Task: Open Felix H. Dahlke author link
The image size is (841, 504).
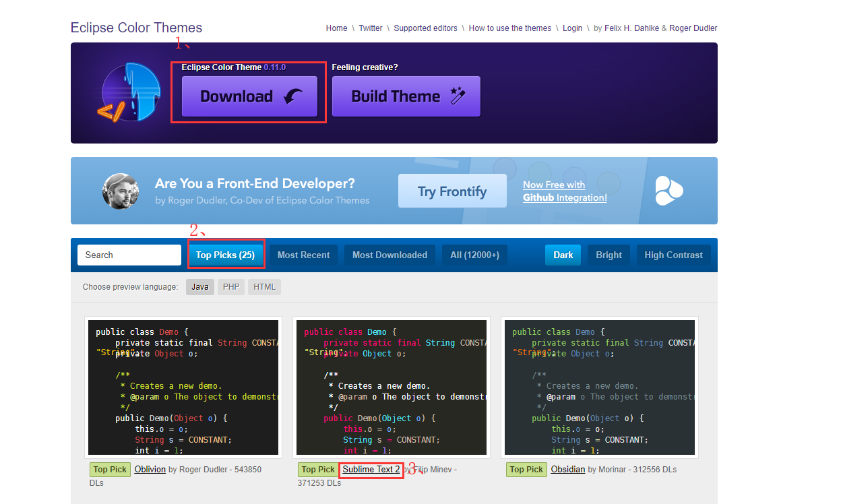Action: [x=631, y=28]
